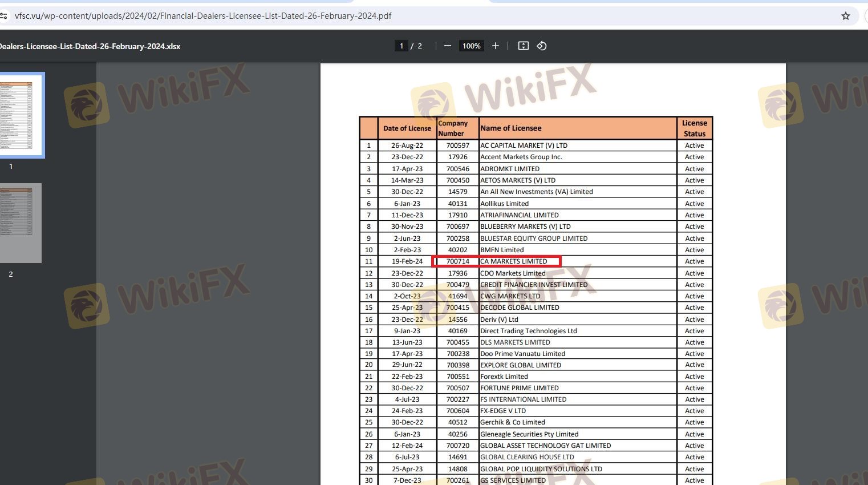
Task: Click company number 700714 in the table
Action: [457, 261]
